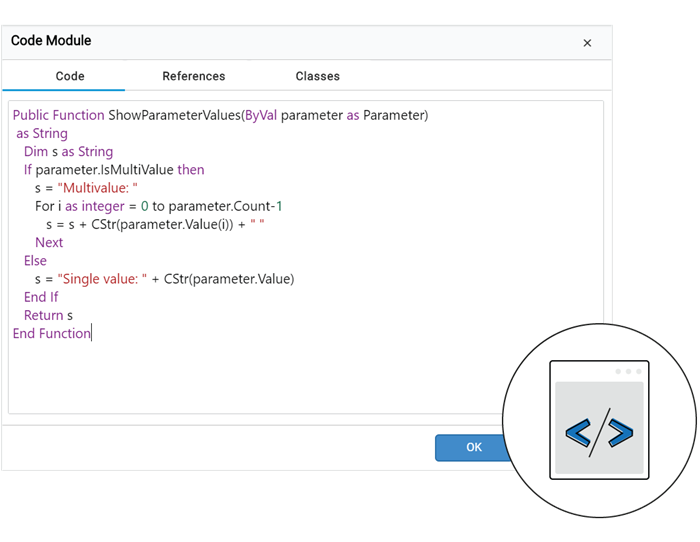Image resolution: width=700 pixels, height=542 pixels.
Task: Click the Next keyword in code
Action: coord(49,242)
